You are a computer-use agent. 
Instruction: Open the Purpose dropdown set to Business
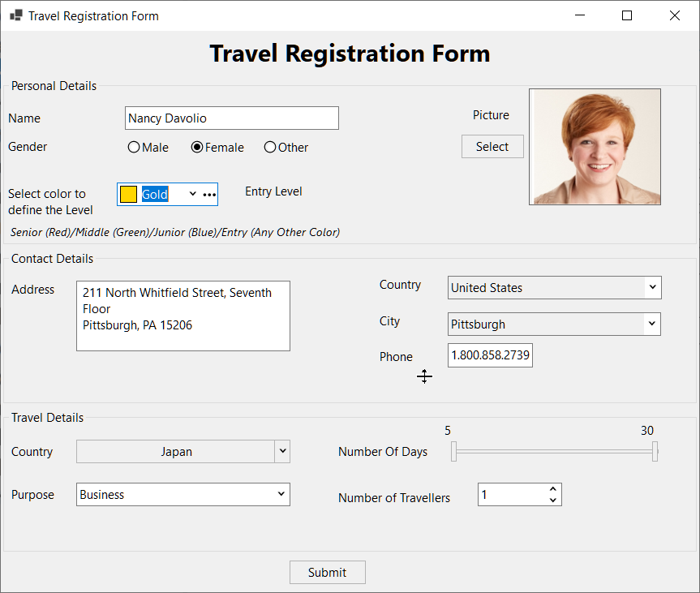tap(281, 494)
